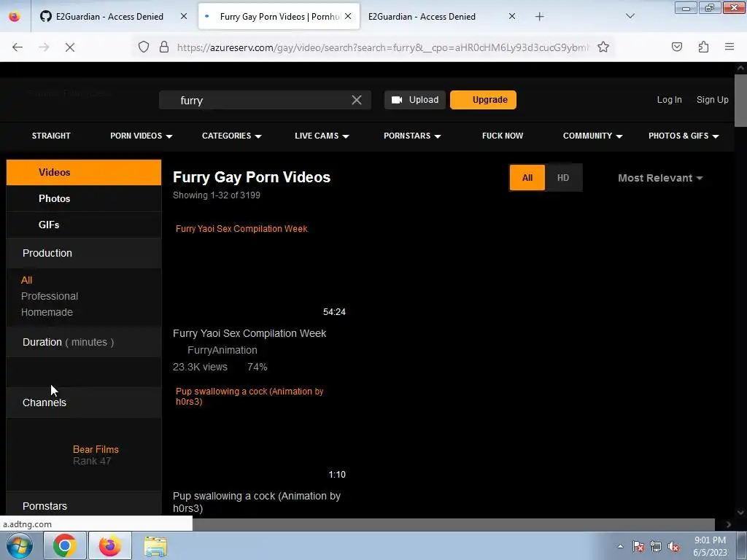Close the first E2Guardian tab with GitHub icon
Image resolution: width=747 pixels, height=560 pixels.
pos(184,16)
